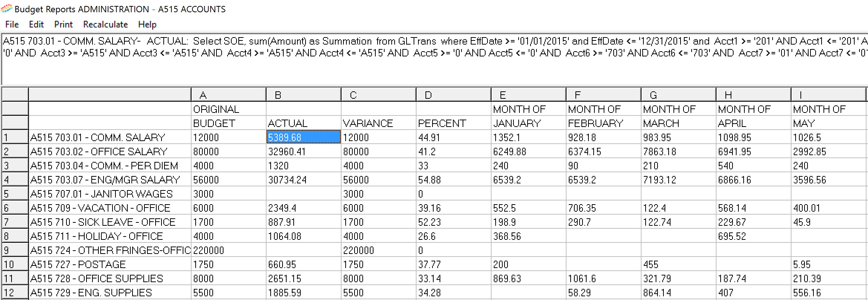Click the percent value 54.88
The width and height of the screenshot is (868, 300).
click(x=453, y=179)
